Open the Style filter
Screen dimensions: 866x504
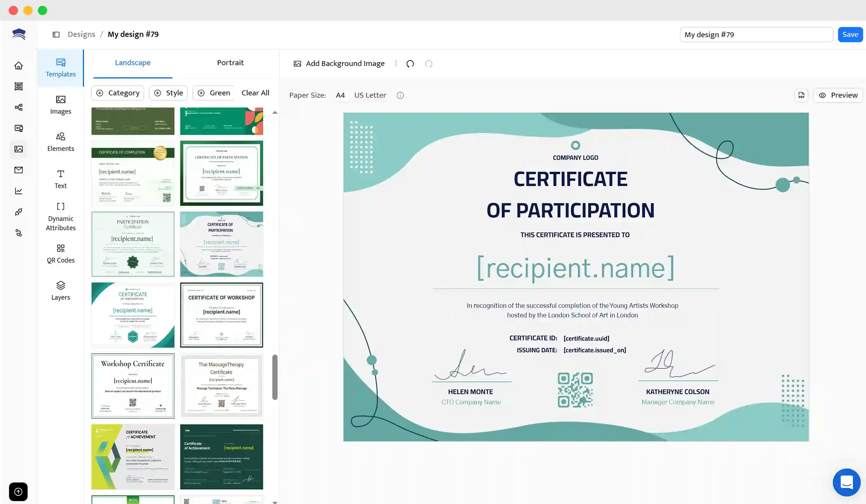[x=168, y=93]
